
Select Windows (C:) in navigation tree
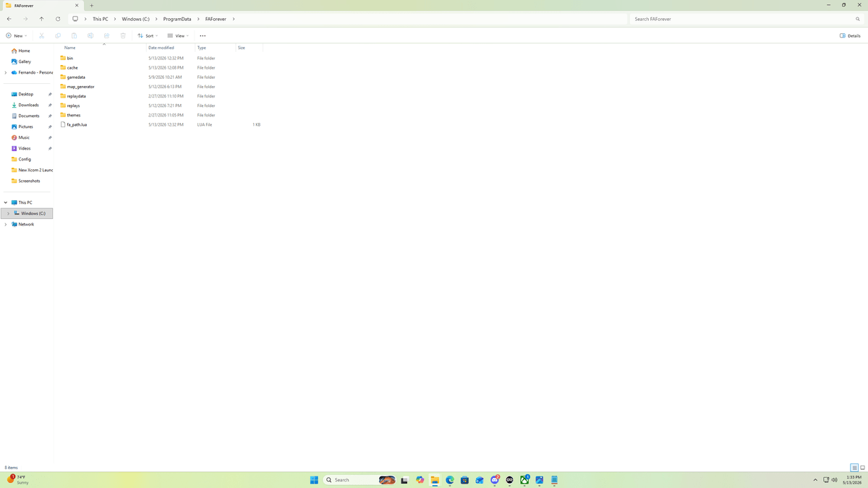pos(27,213)
